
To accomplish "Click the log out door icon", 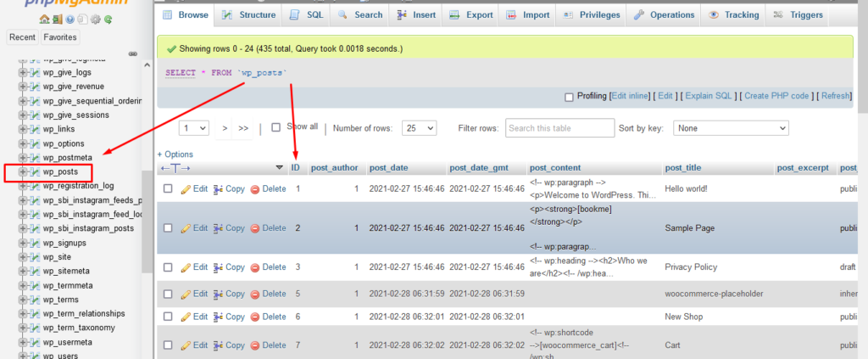I will click(x=58, y=20).
